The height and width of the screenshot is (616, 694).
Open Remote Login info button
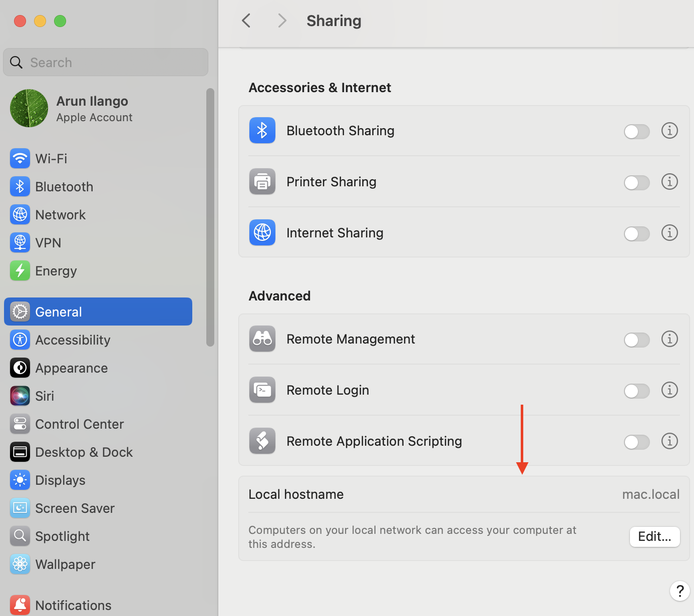pyautogui.click(x=669, y=390)
